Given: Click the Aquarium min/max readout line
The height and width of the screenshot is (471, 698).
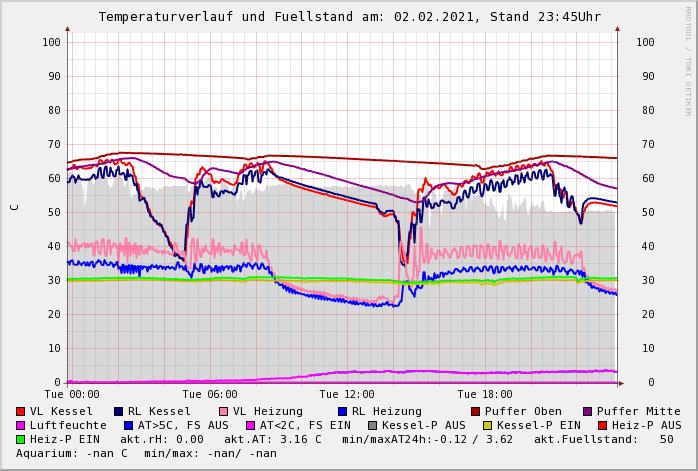Looking at the screenshot, I should pyautogui.click(x=146, y=453).
